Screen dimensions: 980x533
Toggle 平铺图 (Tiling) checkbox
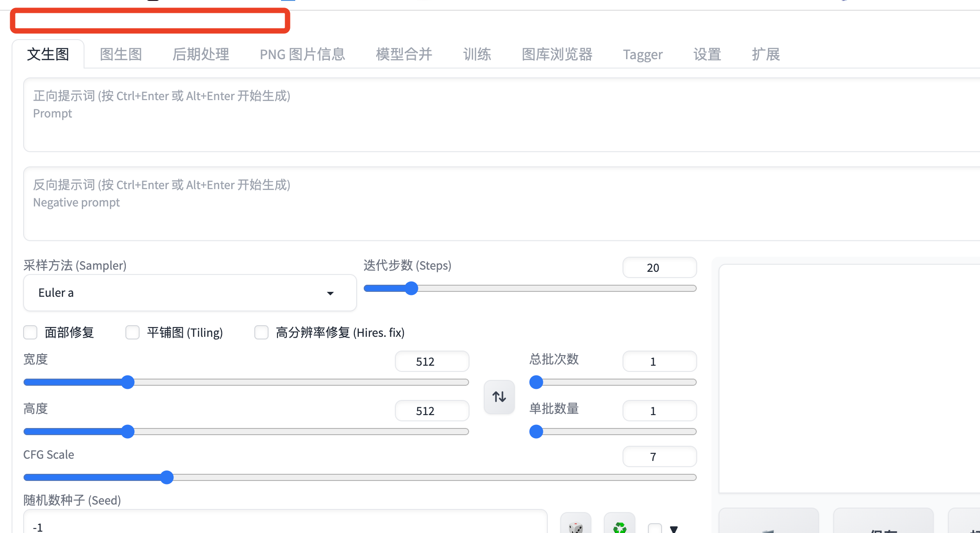coord(133,332)
